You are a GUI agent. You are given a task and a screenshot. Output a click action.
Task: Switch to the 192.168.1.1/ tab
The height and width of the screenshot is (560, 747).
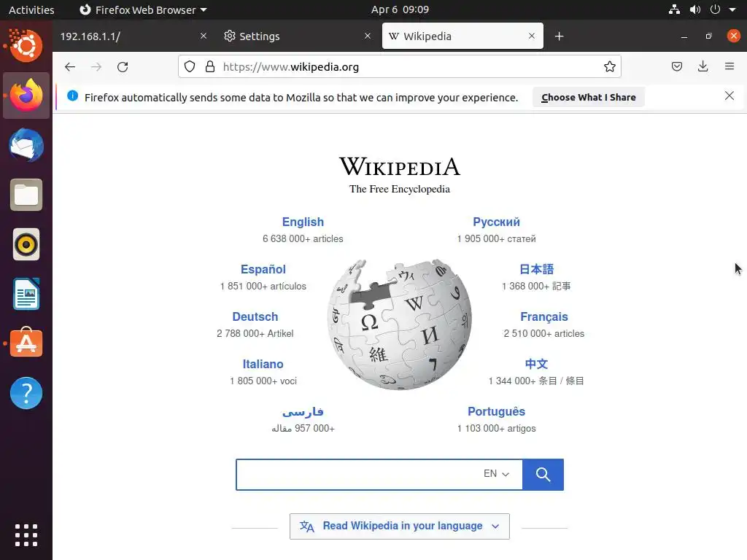pos(126,36)
